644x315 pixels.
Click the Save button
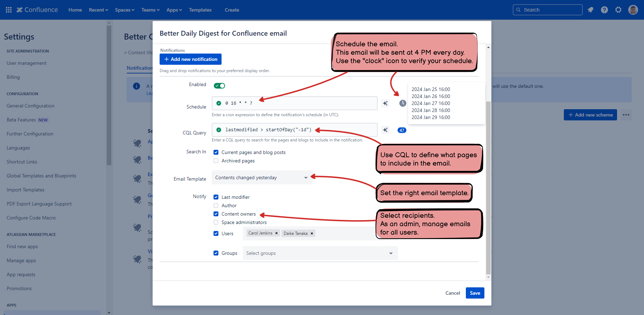pyautogui.click(x=475, y=293)
